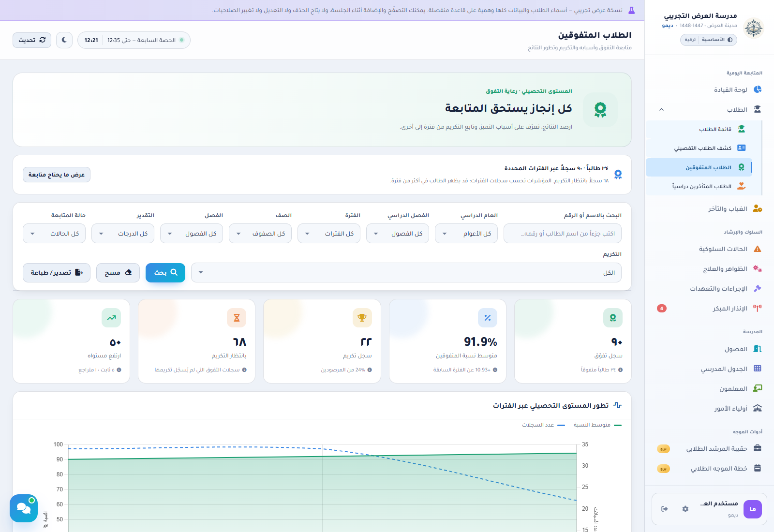This screenshot has height=532, width=774.
Task: Click الفصول door icon in sidebar
Action: click(x=758, y=349)
